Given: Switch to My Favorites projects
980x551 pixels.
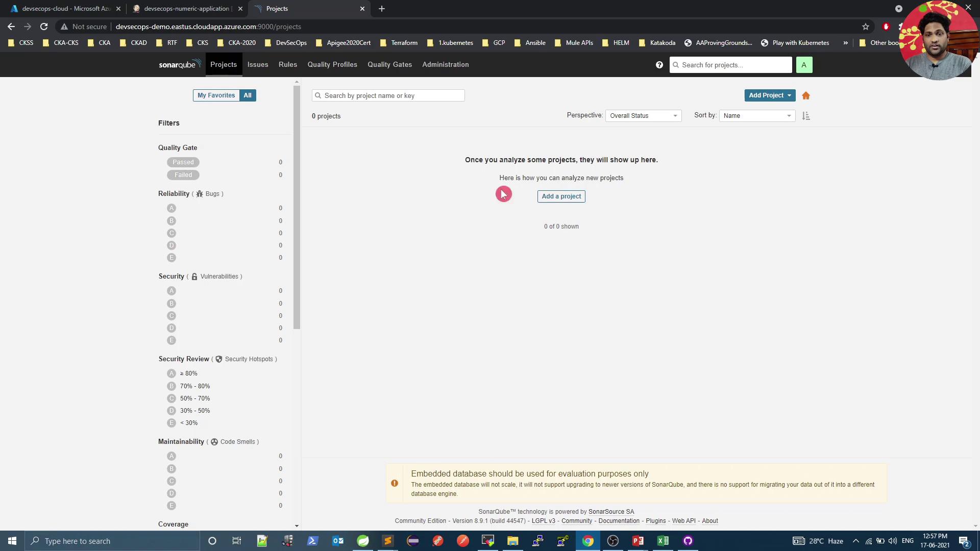Looking at the screenshot, I should 216,95.
